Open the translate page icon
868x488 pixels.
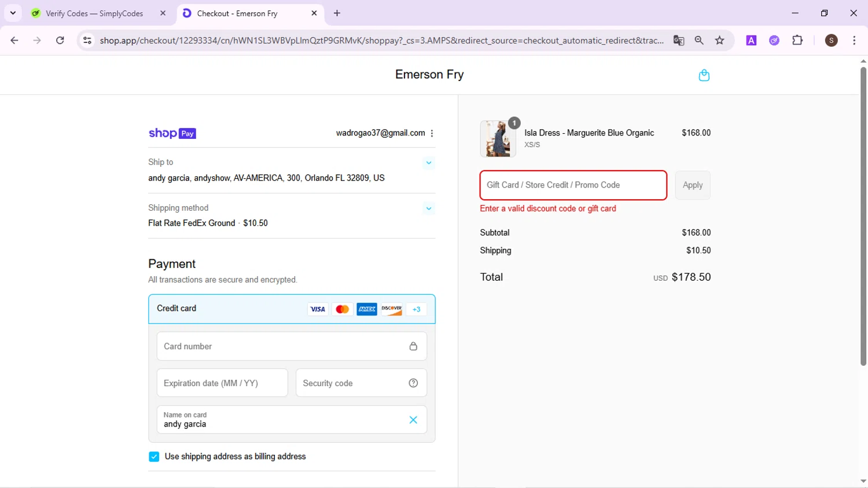[679, 41]
